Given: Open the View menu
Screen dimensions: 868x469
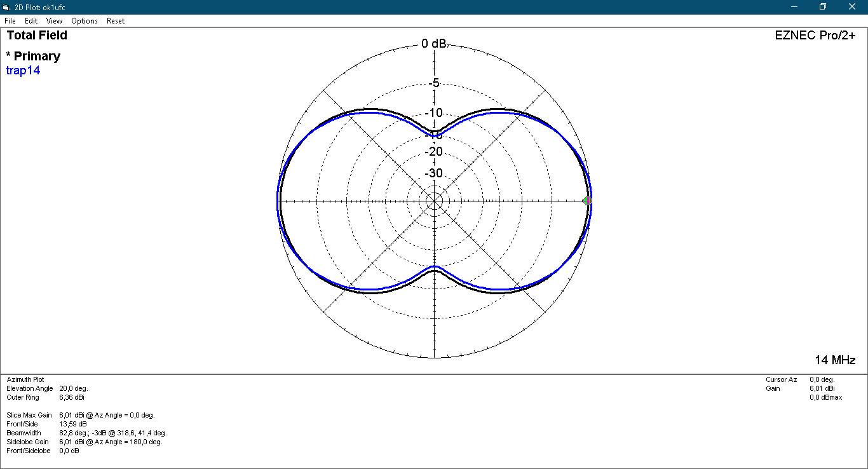Looking at the screenshot, I should 54,21.
